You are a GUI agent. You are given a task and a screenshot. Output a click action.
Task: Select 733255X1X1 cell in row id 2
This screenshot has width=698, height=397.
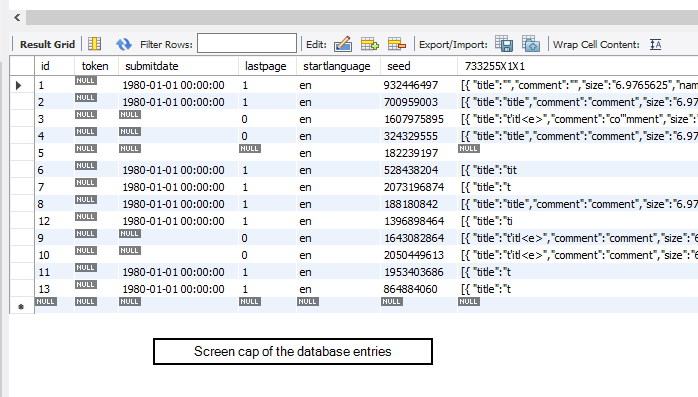click(x=577, y=102)
